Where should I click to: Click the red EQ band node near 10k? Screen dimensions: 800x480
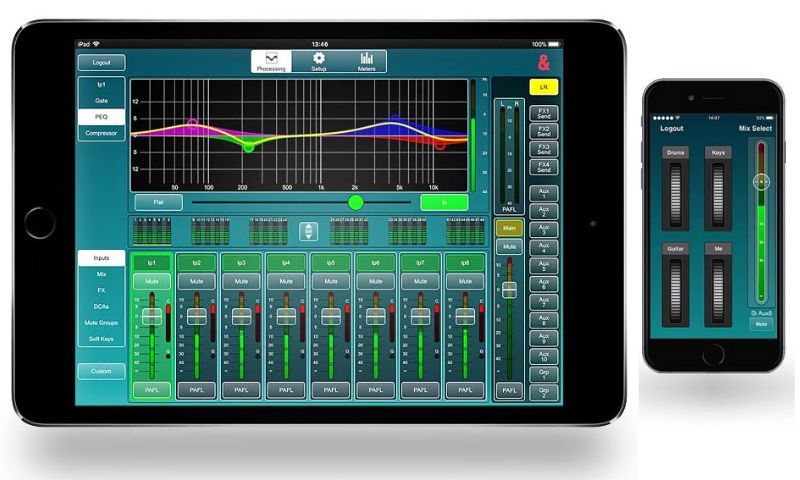coord(438,145)
